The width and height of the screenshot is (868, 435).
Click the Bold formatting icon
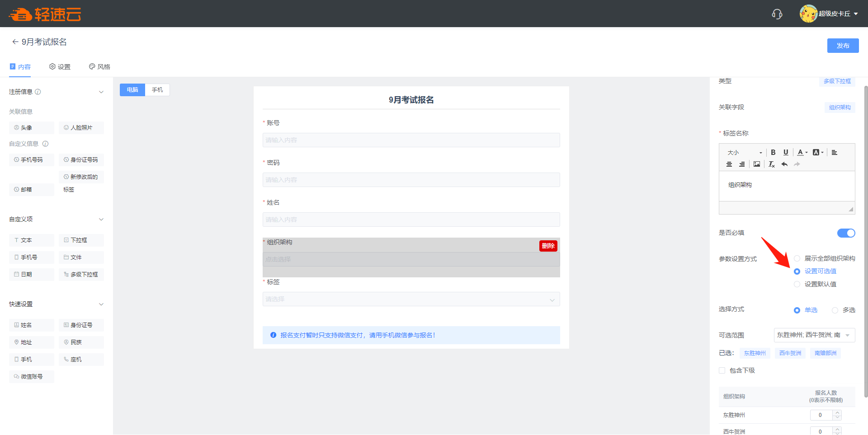[773, 152]
